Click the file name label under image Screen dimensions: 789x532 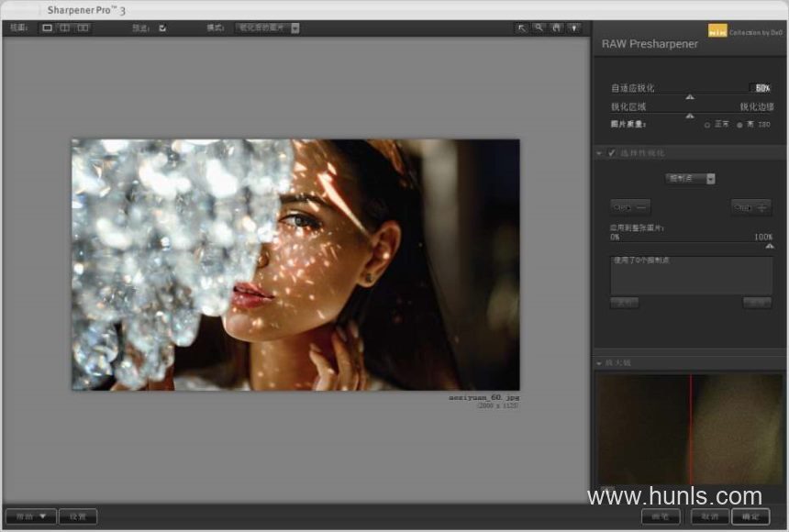(x=484, y=397)
